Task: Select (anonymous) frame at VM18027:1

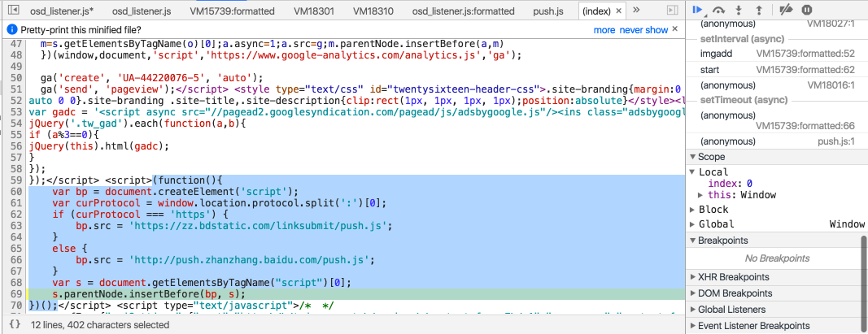Action: (x=777, y=24)
